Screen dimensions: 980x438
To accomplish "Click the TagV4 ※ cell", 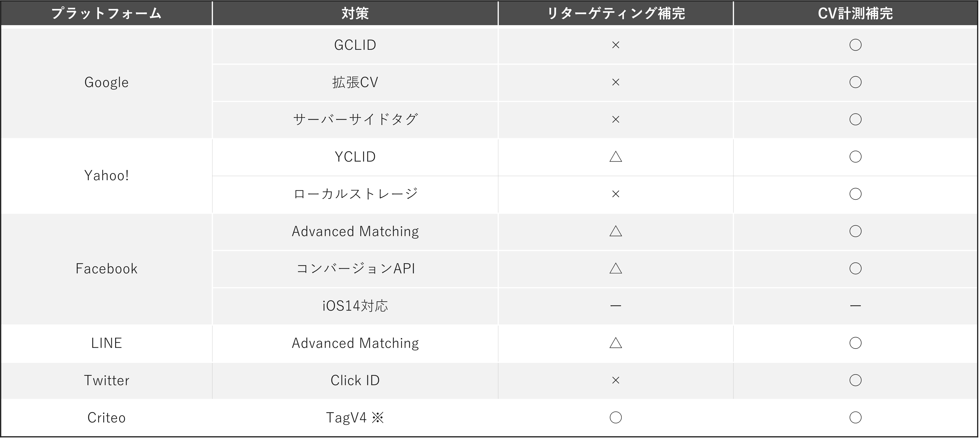I will click(x=355, y=417).
